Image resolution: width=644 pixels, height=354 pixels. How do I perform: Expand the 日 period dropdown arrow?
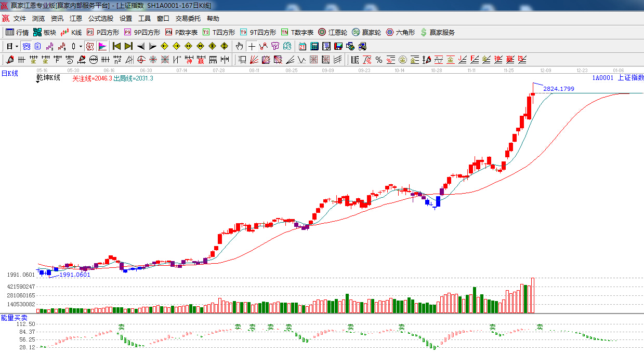(16, 46)
